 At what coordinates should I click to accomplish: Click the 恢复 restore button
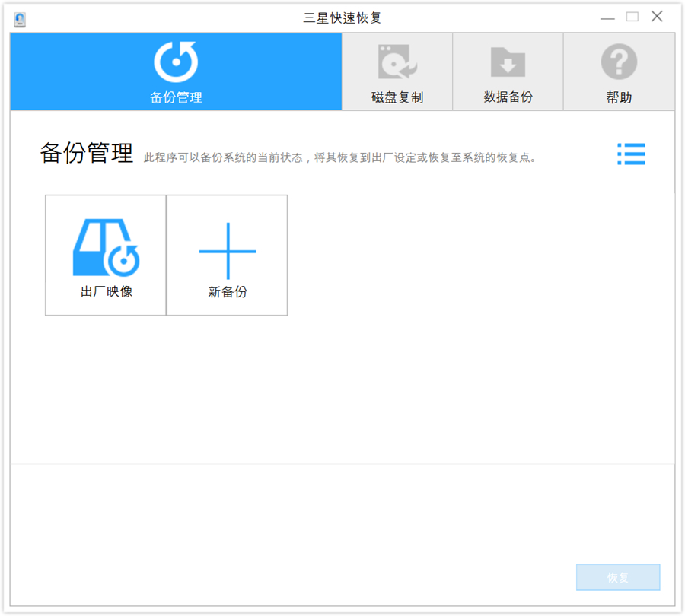pos(618,577)
